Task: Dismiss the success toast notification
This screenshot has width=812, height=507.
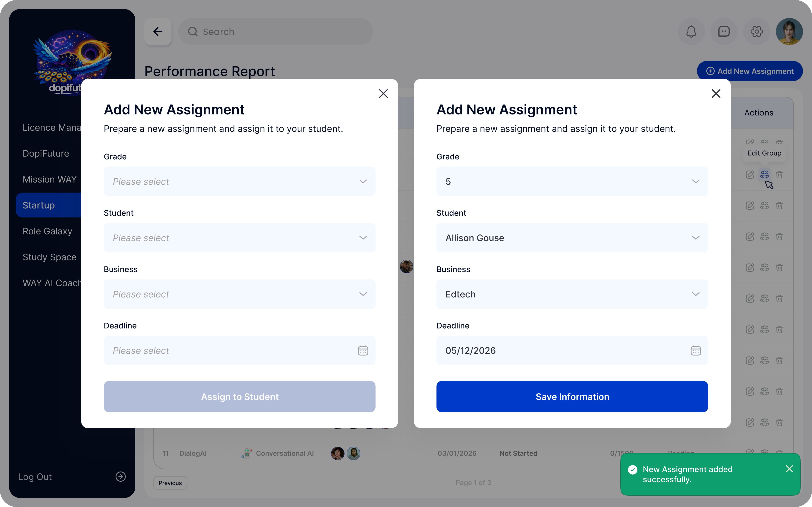Action: click(x=789, y=469)
